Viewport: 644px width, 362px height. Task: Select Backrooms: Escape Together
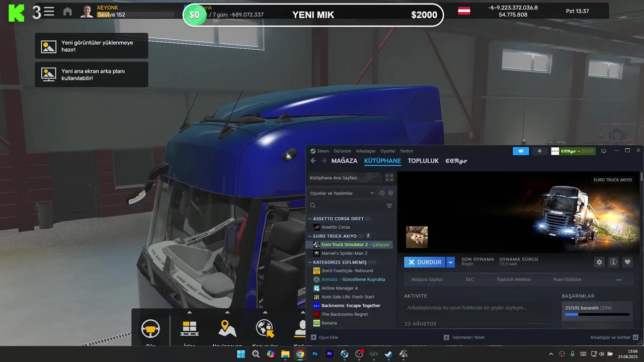point(350,306)
